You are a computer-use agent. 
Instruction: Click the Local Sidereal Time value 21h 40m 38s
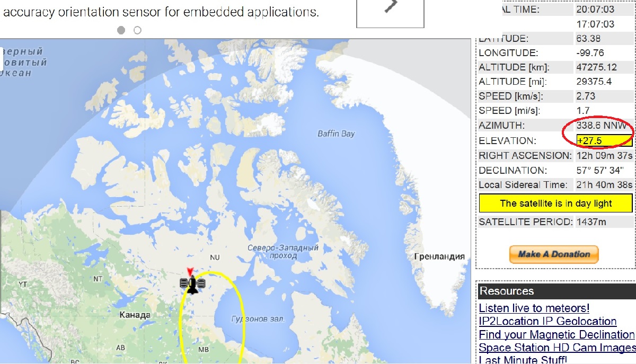pos(604,185)
